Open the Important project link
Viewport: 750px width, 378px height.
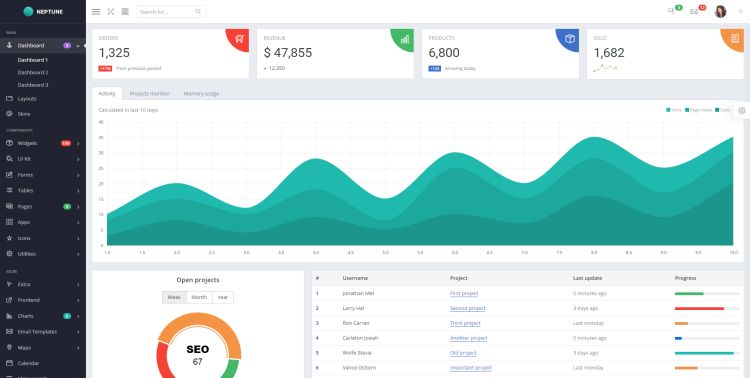[x=471, y=368]
